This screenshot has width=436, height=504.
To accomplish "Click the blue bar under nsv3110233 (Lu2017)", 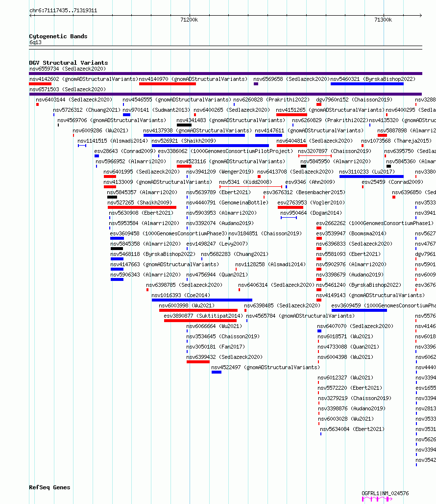I will [371, 176].
